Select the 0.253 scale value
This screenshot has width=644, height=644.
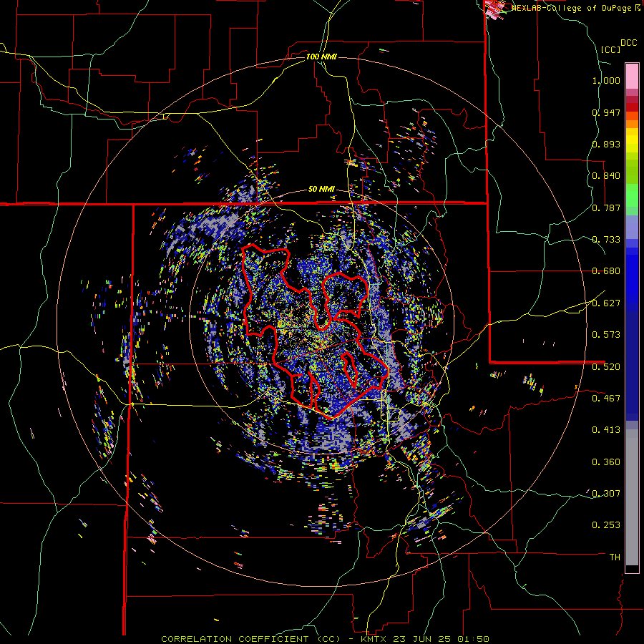pos(606,525)
